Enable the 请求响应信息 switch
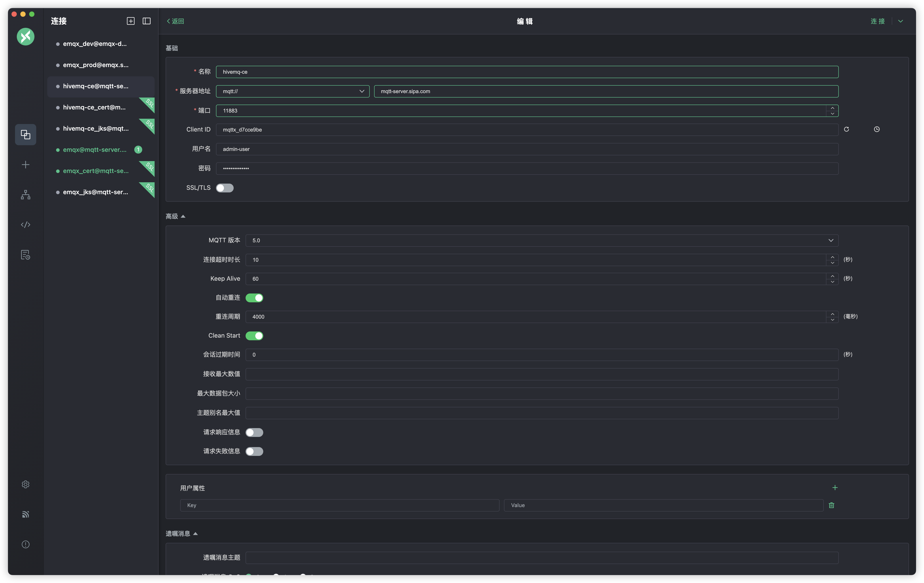This screenshot has height=583, width=924. pyautogui.click(x=254, y=433)
